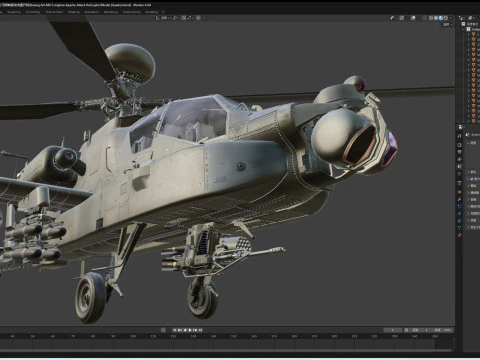Switch to the Animation workspace tab
Screen dimensions: 480x360
pos(92,12)
